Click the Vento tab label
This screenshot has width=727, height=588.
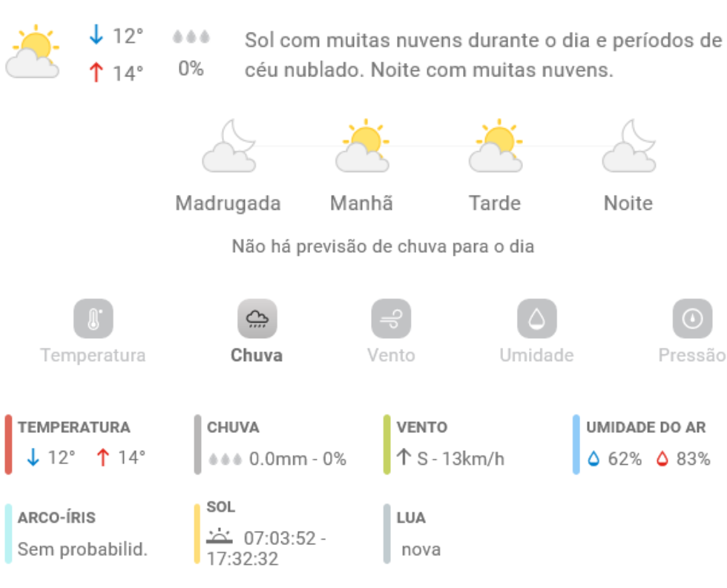coord(391,355)
